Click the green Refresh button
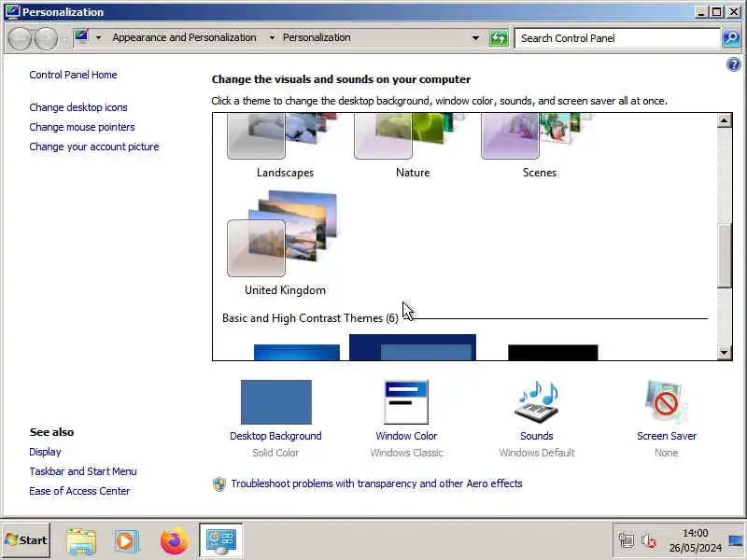Screen dimensions: 747x560 pyautogui.click(x=499, y=38)
